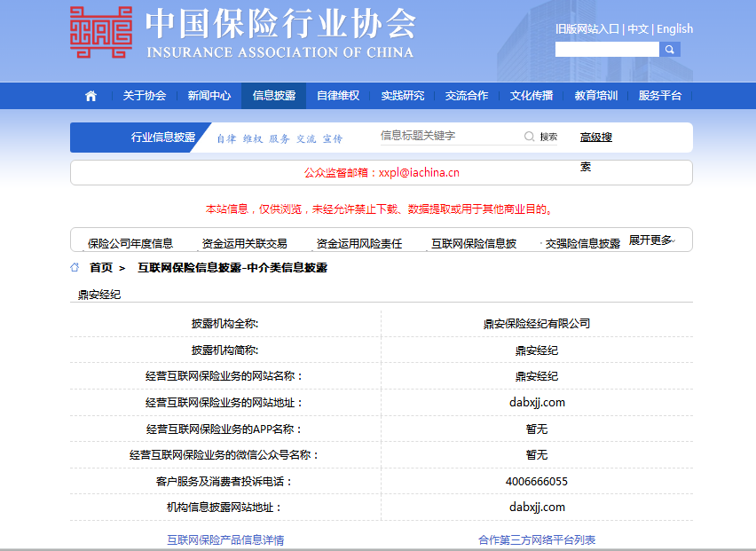
Task: Click the house icon before 首页 breadcrumb
Action: (x=75, y=267)
